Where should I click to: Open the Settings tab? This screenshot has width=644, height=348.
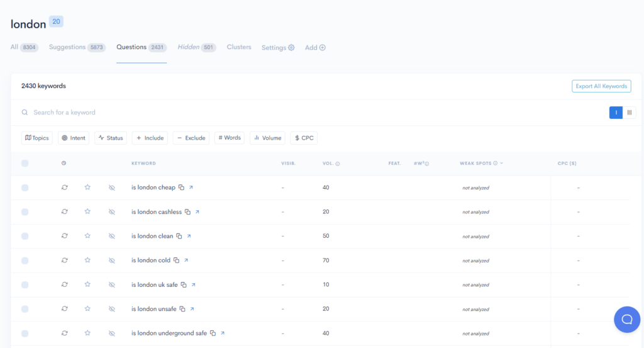(x=278, y=48)
